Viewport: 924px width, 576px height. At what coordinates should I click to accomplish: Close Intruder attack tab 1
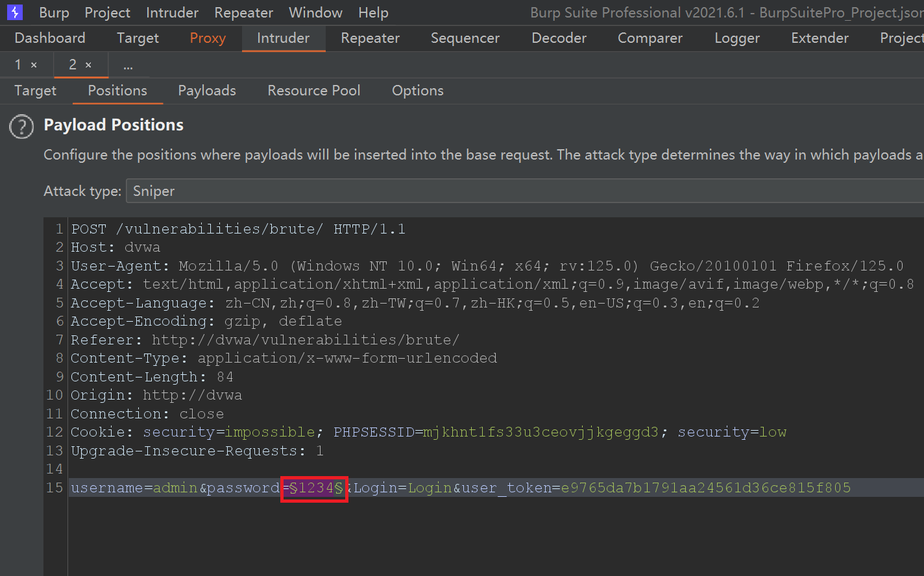coord(34,65)
